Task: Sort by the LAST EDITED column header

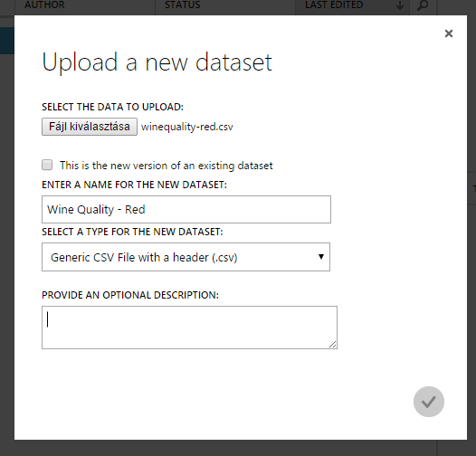Action: pyautogui.click(x=334, y=5)
